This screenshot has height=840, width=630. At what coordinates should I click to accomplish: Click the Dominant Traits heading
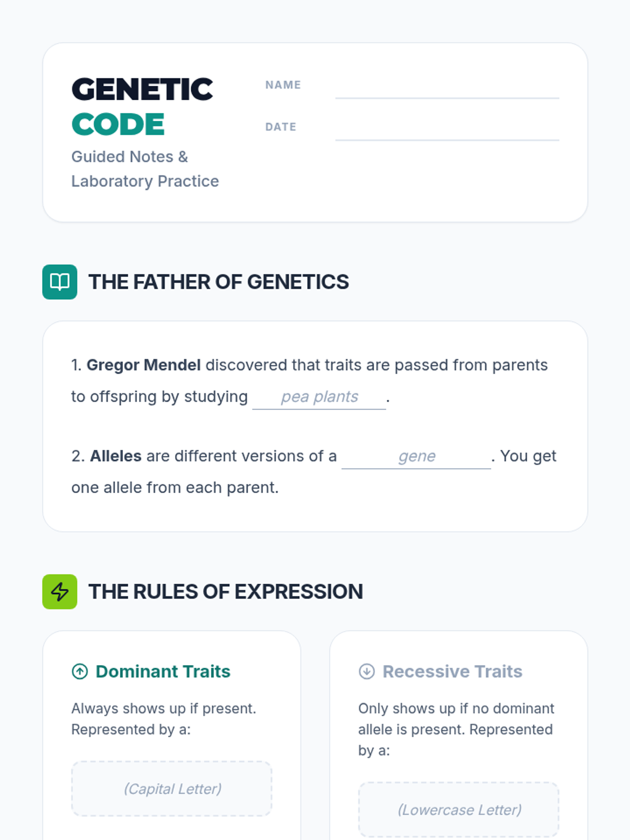click(x=163, y=671)
